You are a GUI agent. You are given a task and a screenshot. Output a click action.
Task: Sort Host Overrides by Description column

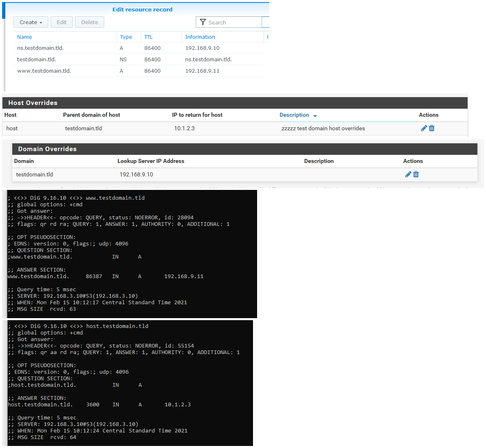[294, 115]
